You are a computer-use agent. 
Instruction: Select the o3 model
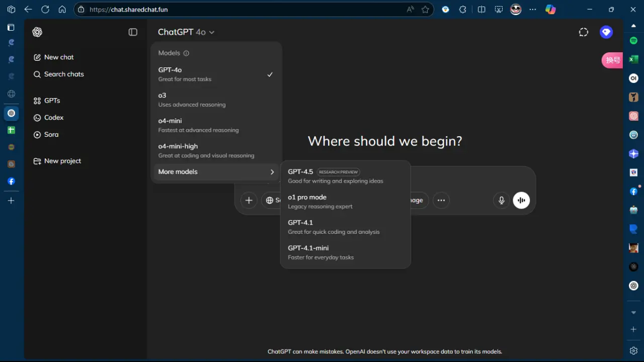[x=216, y=100]
